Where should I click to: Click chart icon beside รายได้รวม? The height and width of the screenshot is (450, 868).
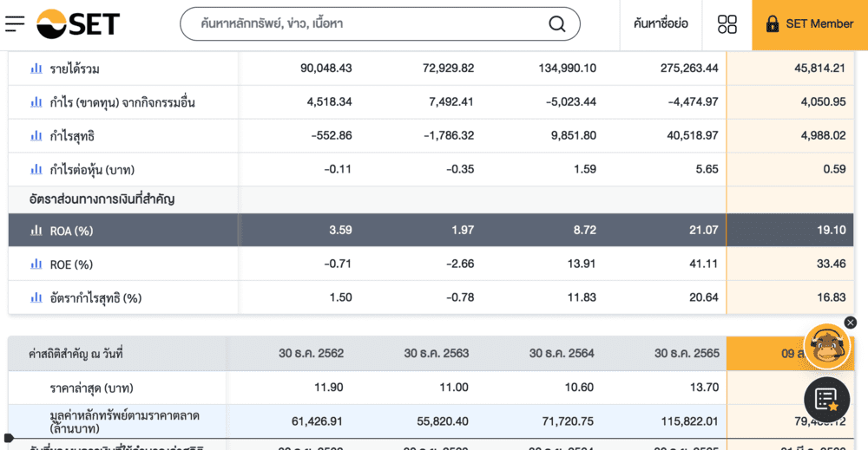coord(36,68)
